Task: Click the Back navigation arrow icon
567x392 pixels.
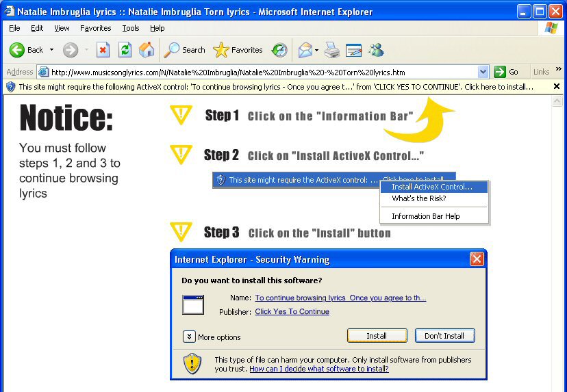Action: tap(17, 50)
